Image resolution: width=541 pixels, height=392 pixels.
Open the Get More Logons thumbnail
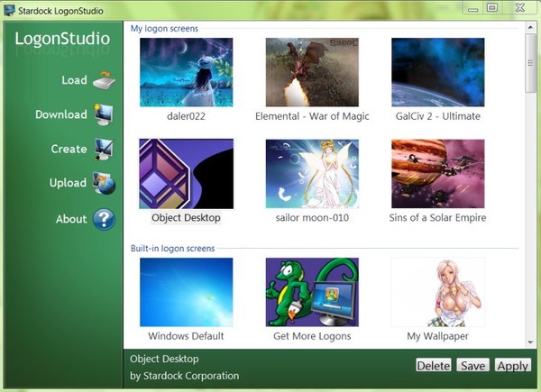click(312, 292)
